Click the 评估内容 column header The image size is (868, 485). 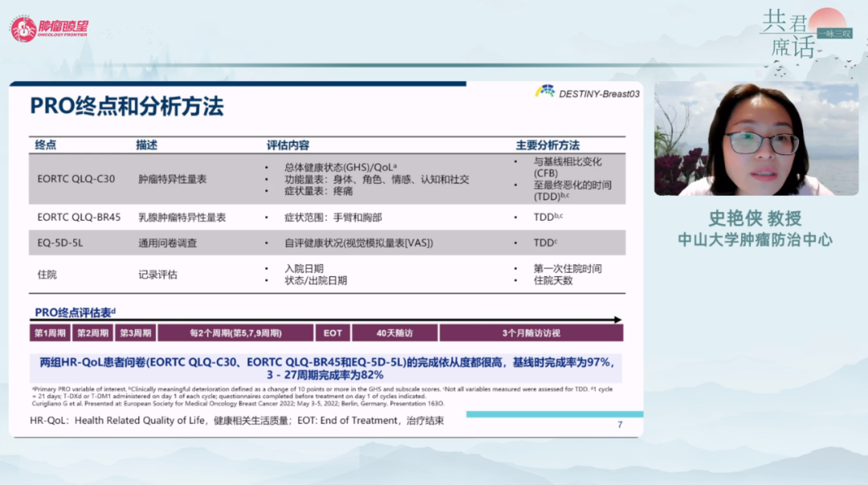[x=288, y=145]
